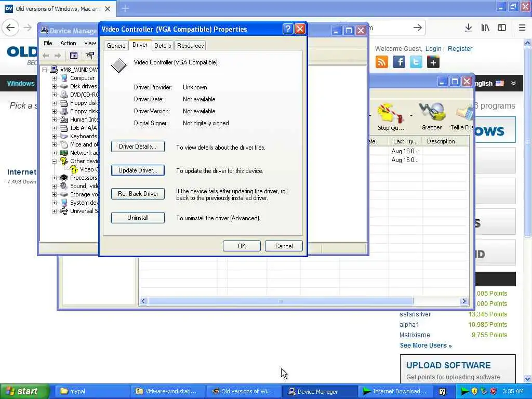Expand the Universal Serial Bus node
This screenshot has height=399, width=532.
pyautogui.click(x=54, y=211)
